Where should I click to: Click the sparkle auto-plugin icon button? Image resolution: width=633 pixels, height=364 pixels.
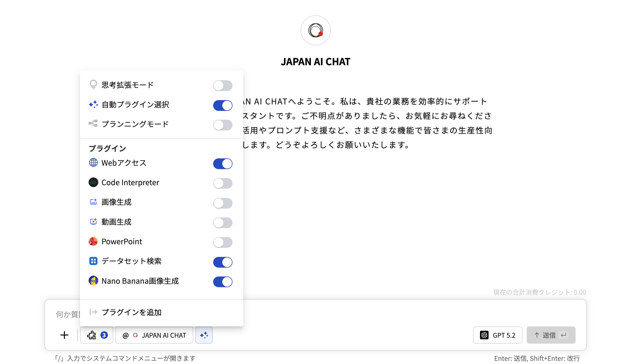(204, 335)
